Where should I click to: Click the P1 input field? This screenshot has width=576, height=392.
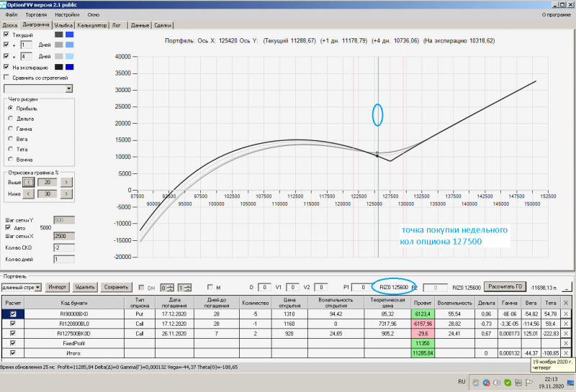[362, 288]
